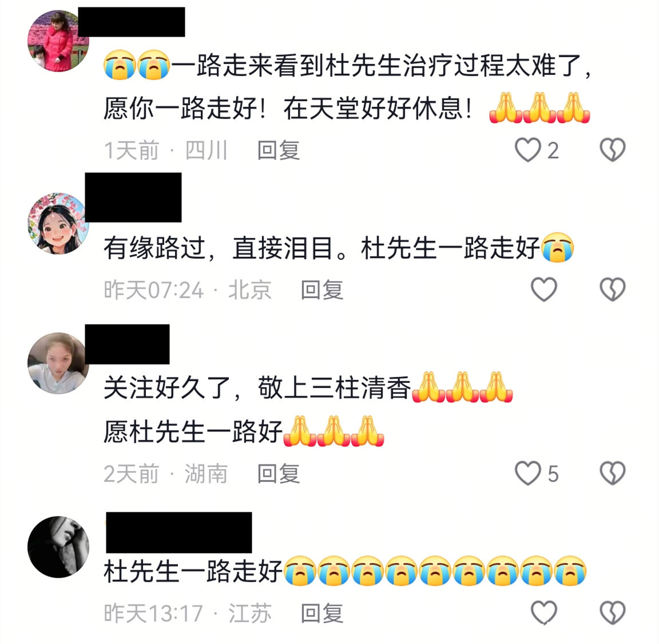Dislike the Sichuan commenter's post via broken heart

click(x=612, y=150)
